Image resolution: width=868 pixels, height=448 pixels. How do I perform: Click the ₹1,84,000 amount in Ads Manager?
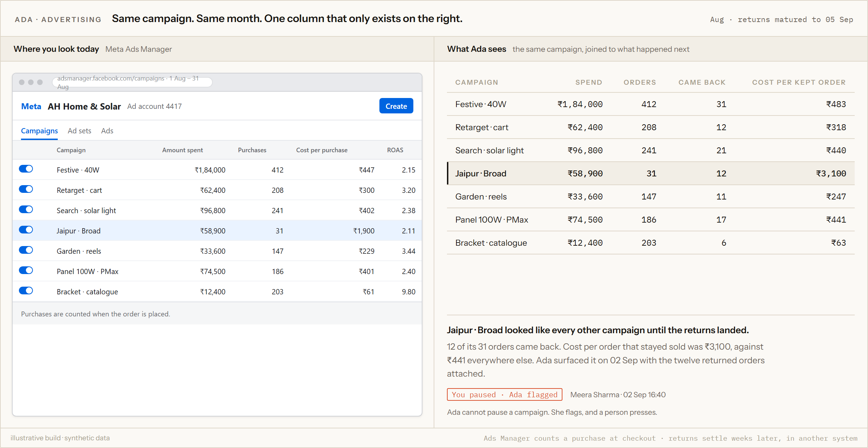210,170
